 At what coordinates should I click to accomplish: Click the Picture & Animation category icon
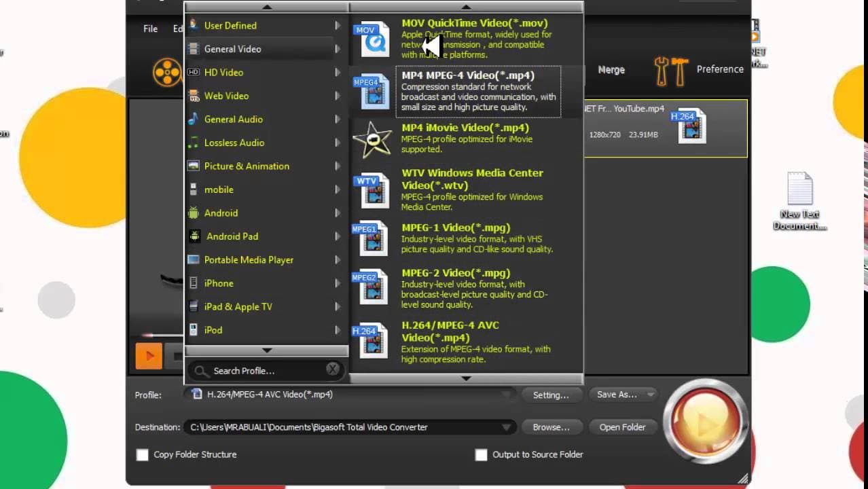[194, 166]
